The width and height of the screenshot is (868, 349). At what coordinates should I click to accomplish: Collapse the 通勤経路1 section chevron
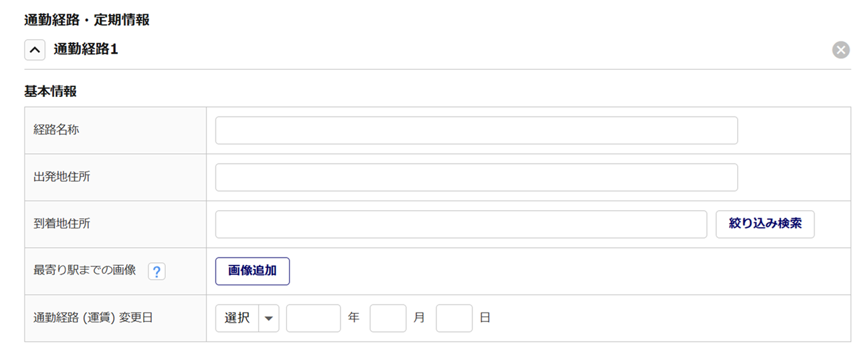tap(35, 49)
